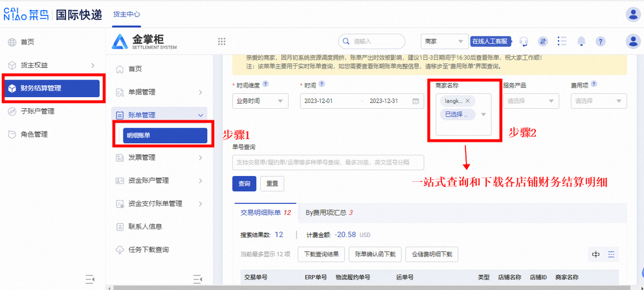
Task: Click the 店铺名称 column header
Action: [x=509, y=277]
